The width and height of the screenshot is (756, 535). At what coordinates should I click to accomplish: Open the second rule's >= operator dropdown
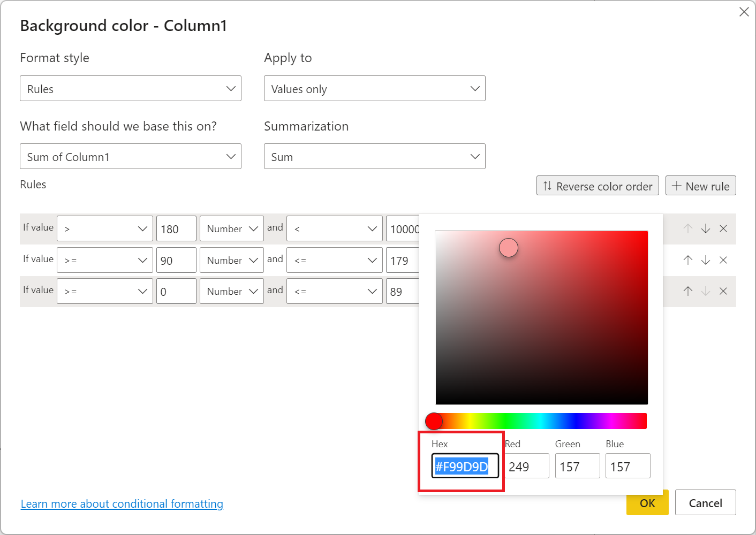pyautogui.click(x=105, y=260)
